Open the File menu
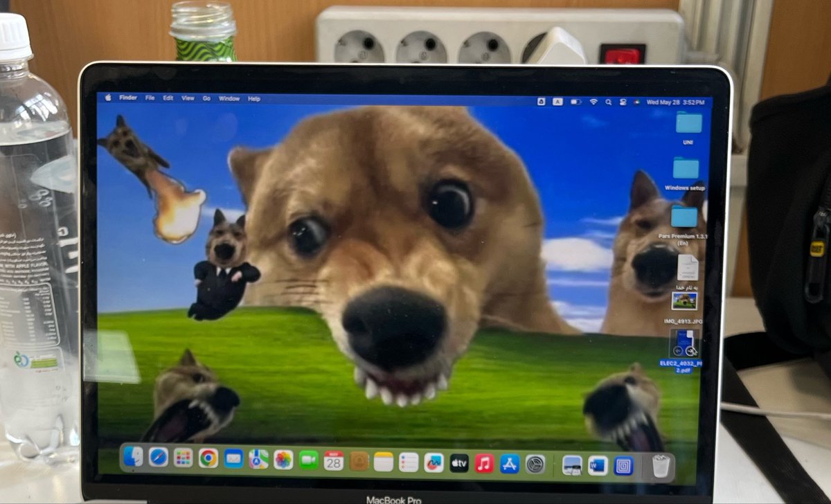The height and width of the screenshot is (504, 831). coord(150,98)
